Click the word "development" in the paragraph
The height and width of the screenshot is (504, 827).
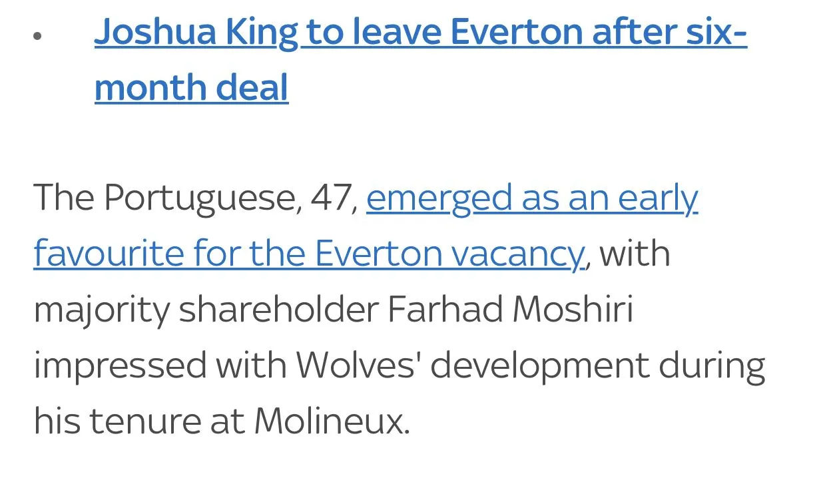click(x=539, y=366)
